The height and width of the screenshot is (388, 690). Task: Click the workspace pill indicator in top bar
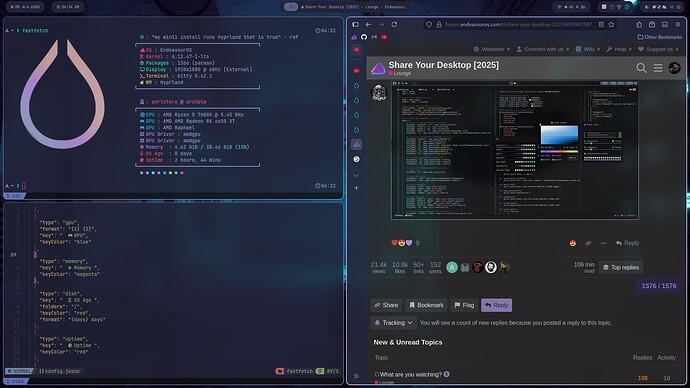click(x=290, y=7)
